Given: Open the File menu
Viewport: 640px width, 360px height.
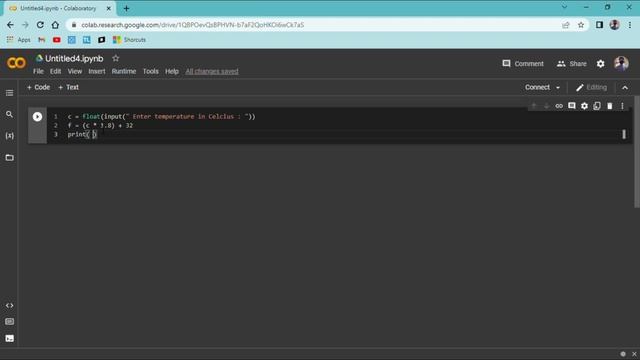Looking at the screenshot, I should 38,71.
